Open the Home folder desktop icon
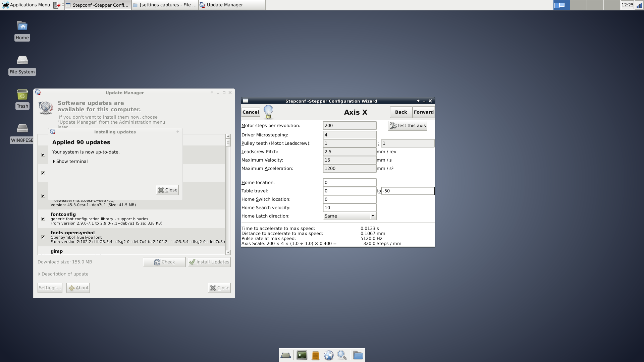 point(22,26)
